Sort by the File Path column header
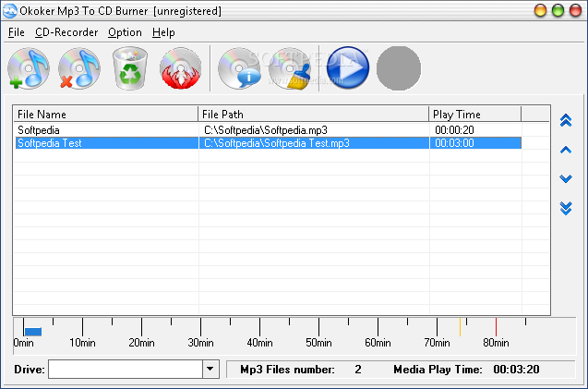 click(313, 115)
